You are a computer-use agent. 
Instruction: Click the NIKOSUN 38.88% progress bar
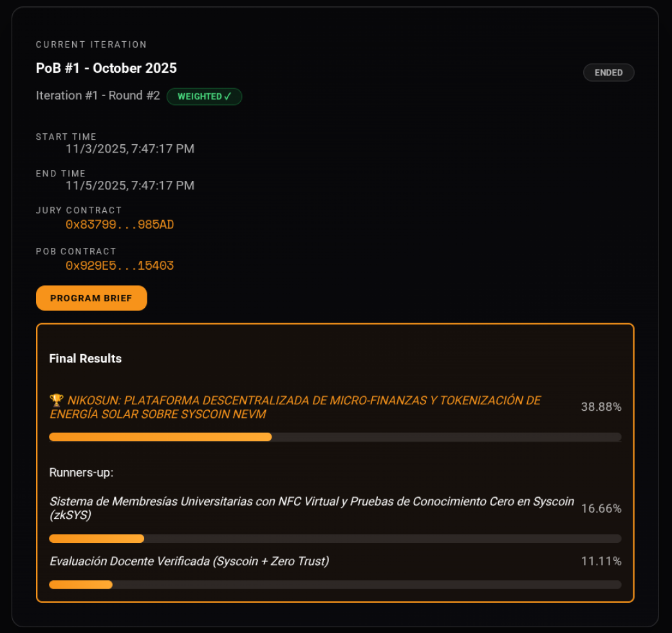(x=335, y=437)
